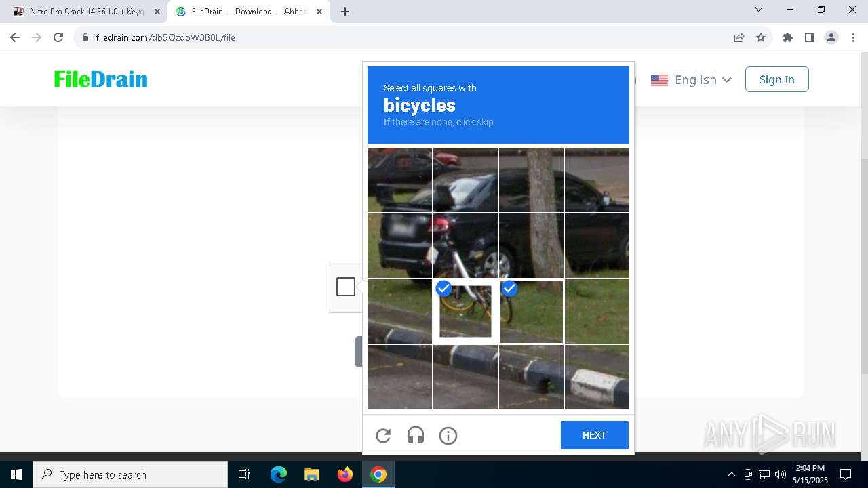Open the clock showing 2:04 PM
This screenshot has height=488, width=868.
[810, 474]
